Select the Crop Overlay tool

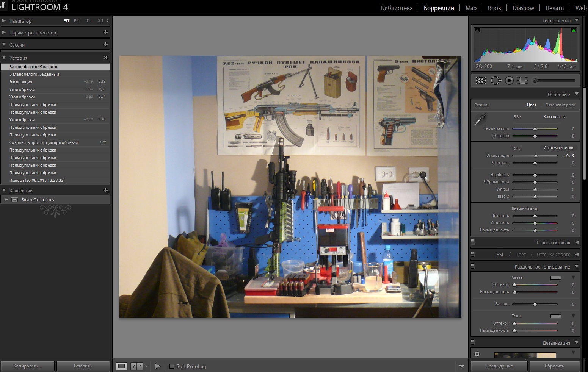[x=481, y=80]
